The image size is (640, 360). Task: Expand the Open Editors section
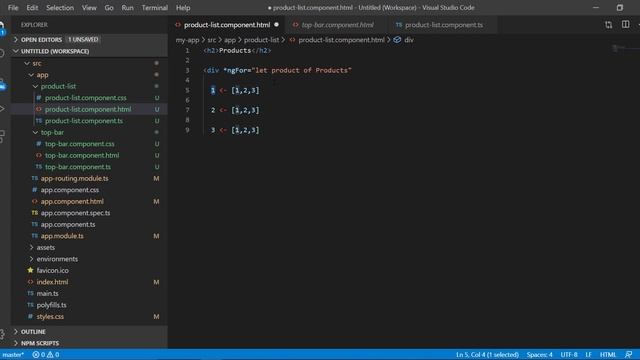click(16, 40)
